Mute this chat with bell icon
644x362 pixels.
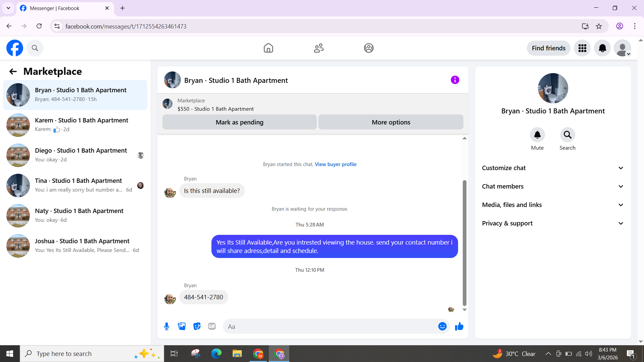pyautogui.click(x=537, y=135)
